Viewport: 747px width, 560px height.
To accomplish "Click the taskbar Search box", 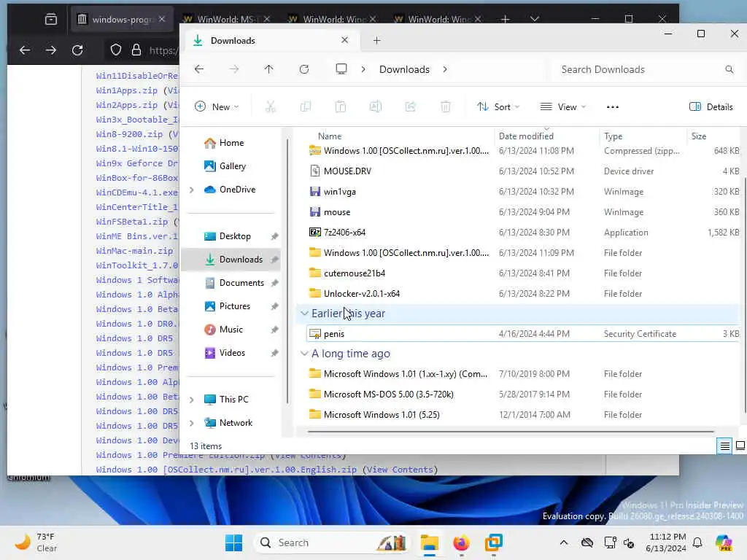I will 331,542.
